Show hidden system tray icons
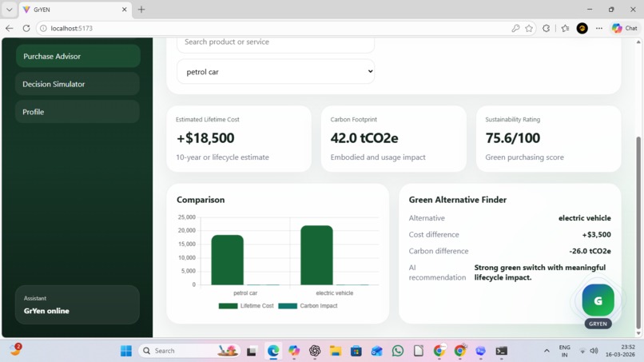 coord(547,351)
